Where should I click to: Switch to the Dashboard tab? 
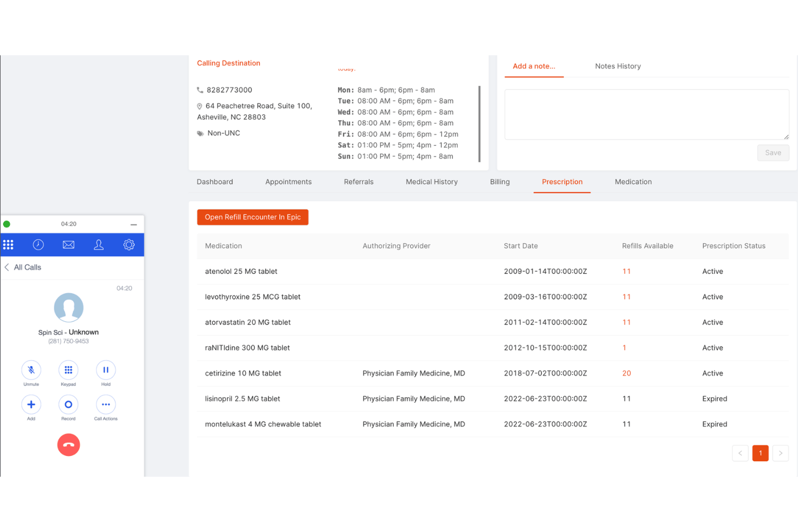[x=215, y=182]
